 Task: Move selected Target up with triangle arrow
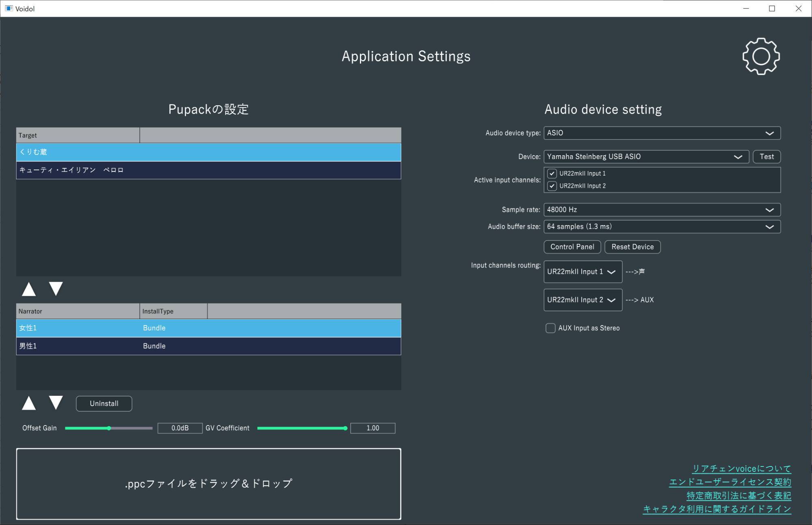coord(29,289)
